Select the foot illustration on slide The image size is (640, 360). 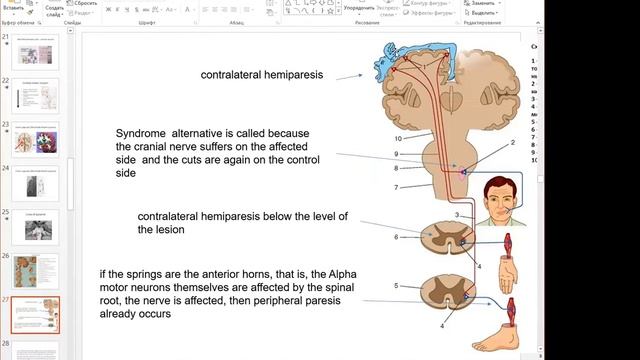tap(496, 338)
